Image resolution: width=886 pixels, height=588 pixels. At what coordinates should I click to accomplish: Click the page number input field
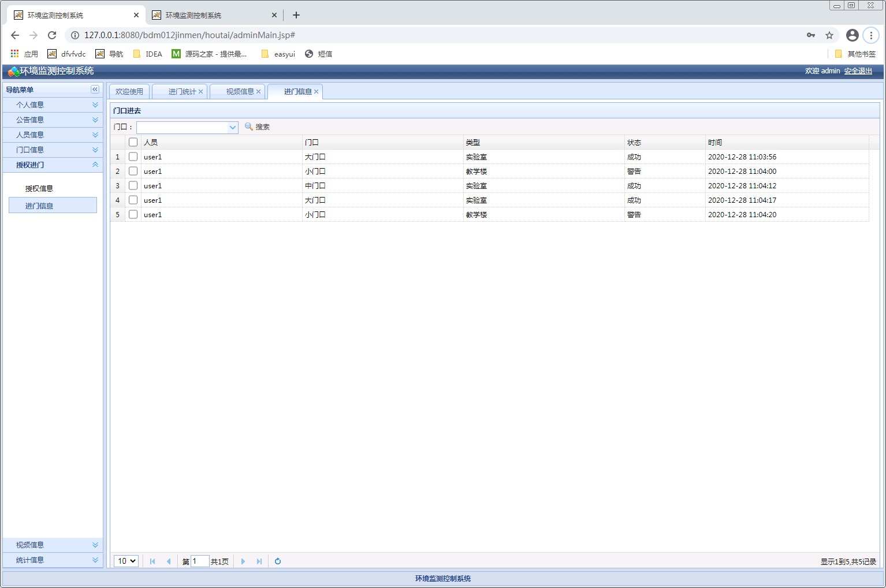(x=200, y=561)
